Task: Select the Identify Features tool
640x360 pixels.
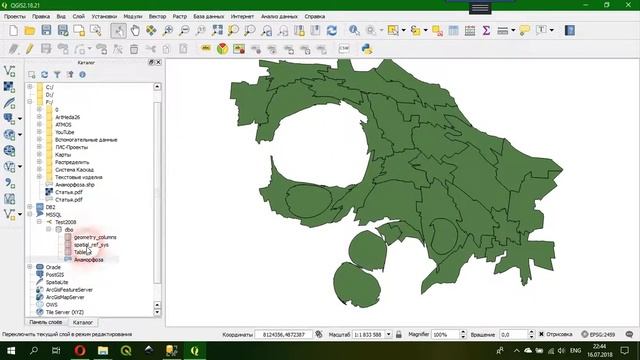Action: (x=354, y=31)
